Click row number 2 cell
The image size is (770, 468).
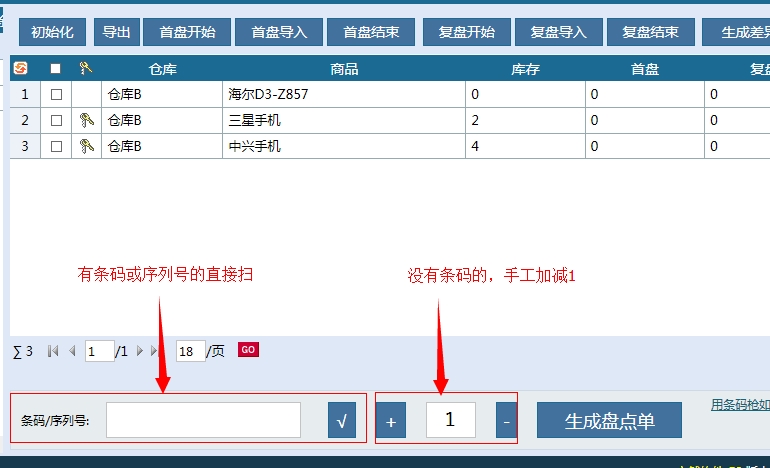pyautogui.click(x=25, y=120)
